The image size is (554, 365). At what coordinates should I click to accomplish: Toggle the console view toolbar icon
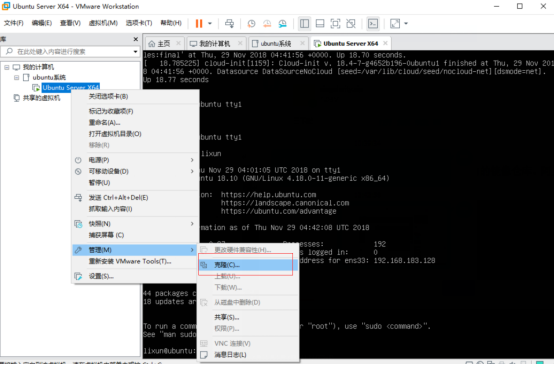[x=373, y=24]
